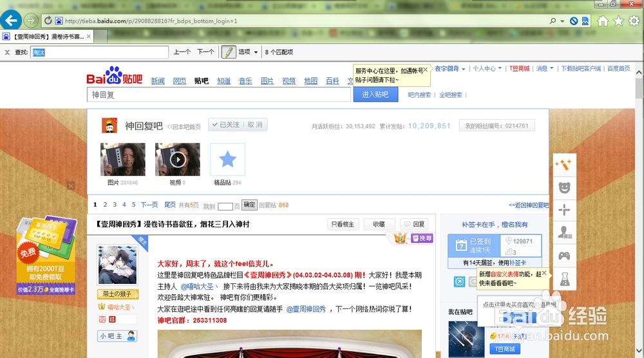Click 神回复吧 avatar icon
This screenshot has width=644, height=358.
pos(109,126)
